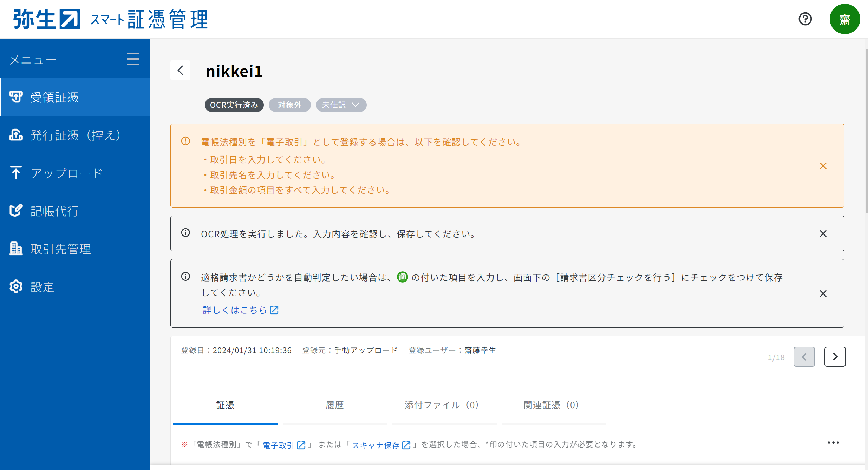
Task: Go to the next voucher with right arrow
Action: coord(835,357)
